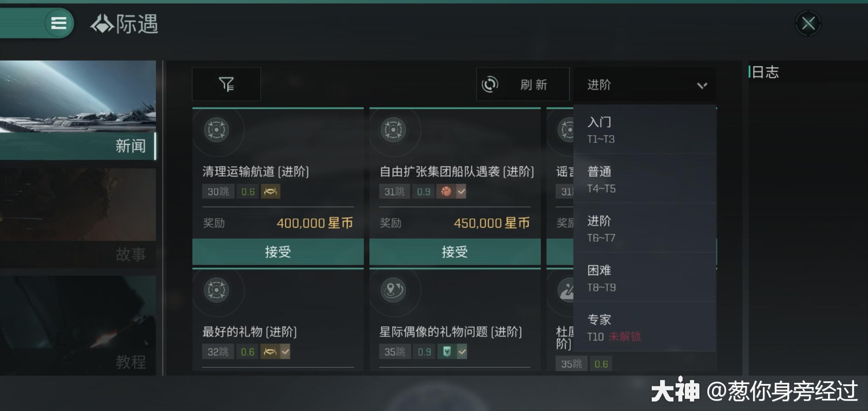Click the refresh circular arrows icon
This screenshot has height=411, width=868.
click(x=490, y=84)
